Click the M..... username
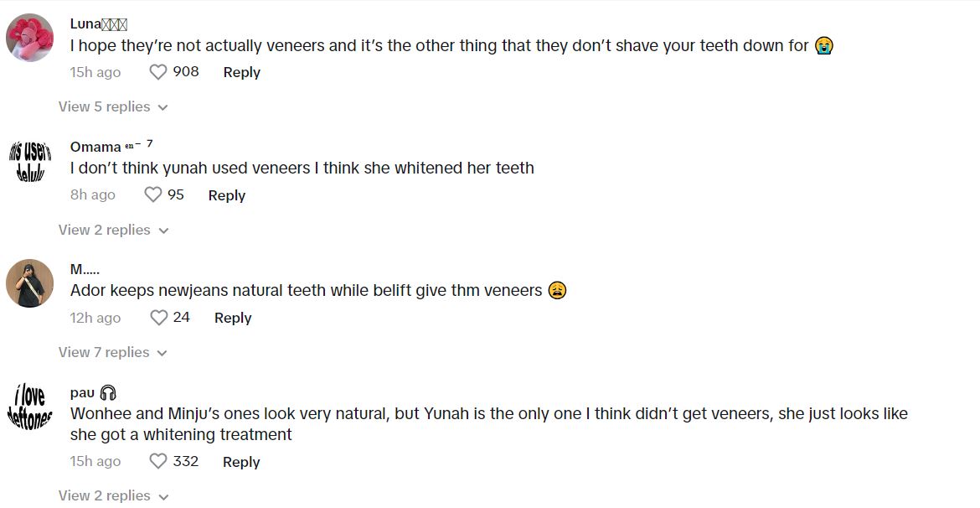 coord(85,269)
